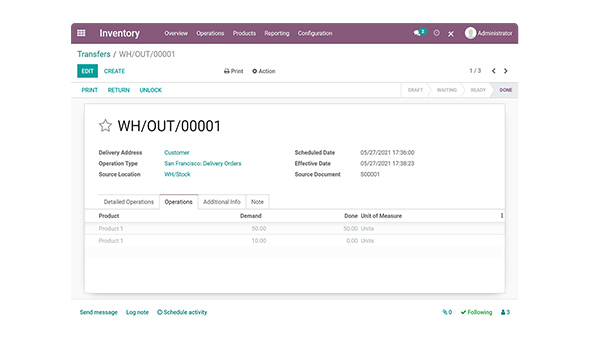Click the Draft status stage
590x360 pixels.
[415, 90]
